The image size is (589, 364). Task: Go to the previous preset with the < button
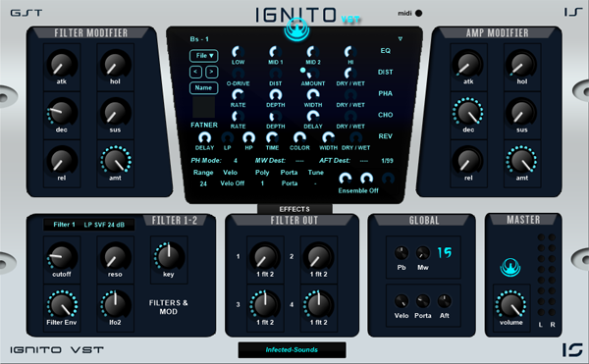click(x=195, y=72)
